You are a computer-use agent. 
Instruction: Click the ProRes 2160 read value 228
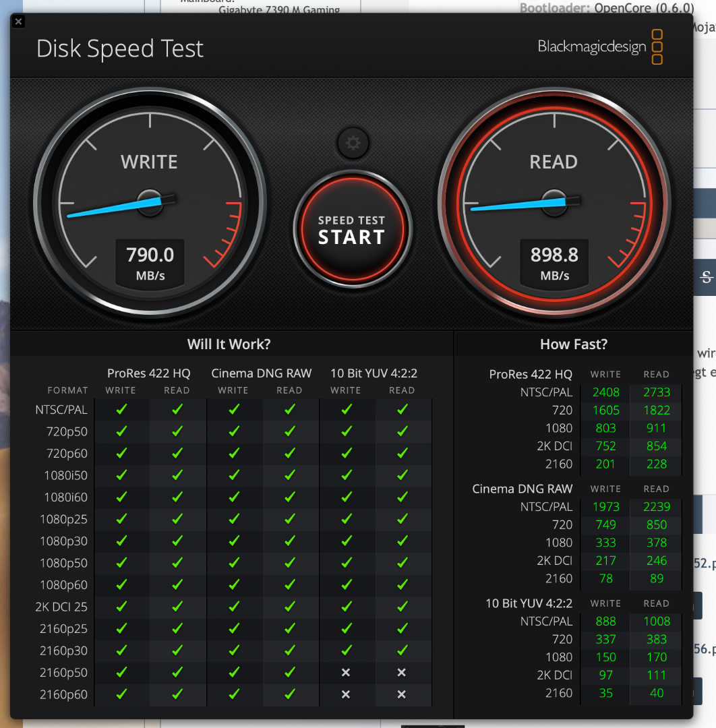coord(657,464)
